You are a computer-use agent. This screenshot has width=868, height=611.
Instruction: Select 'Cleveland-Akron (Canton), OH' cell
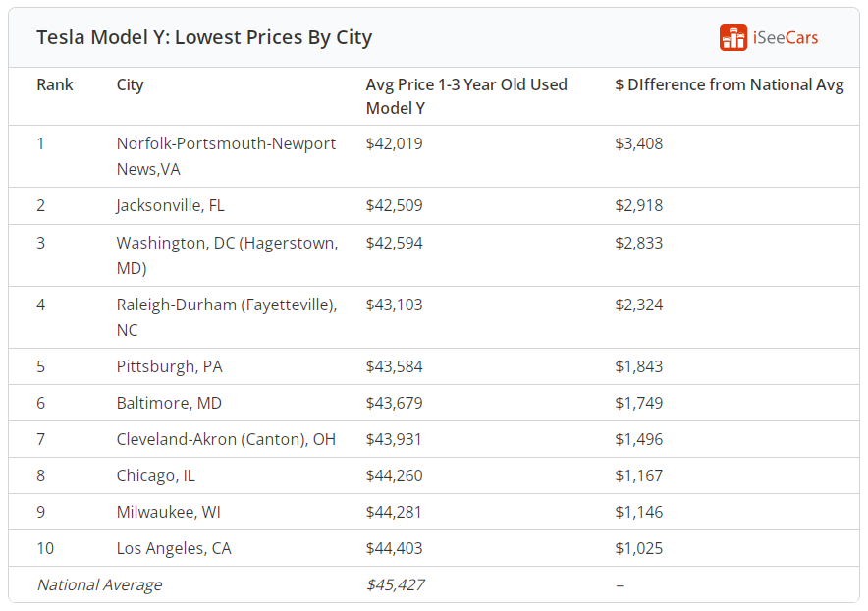tap(226, 440)
